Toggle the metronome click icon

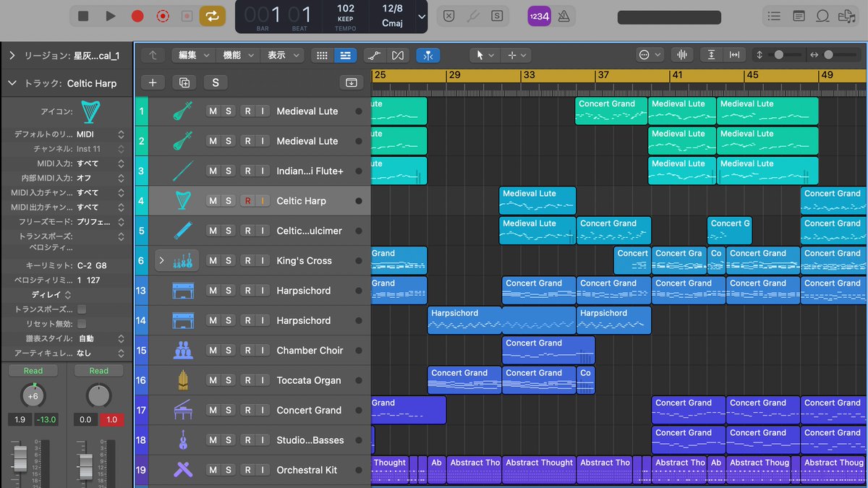(563, 16)
